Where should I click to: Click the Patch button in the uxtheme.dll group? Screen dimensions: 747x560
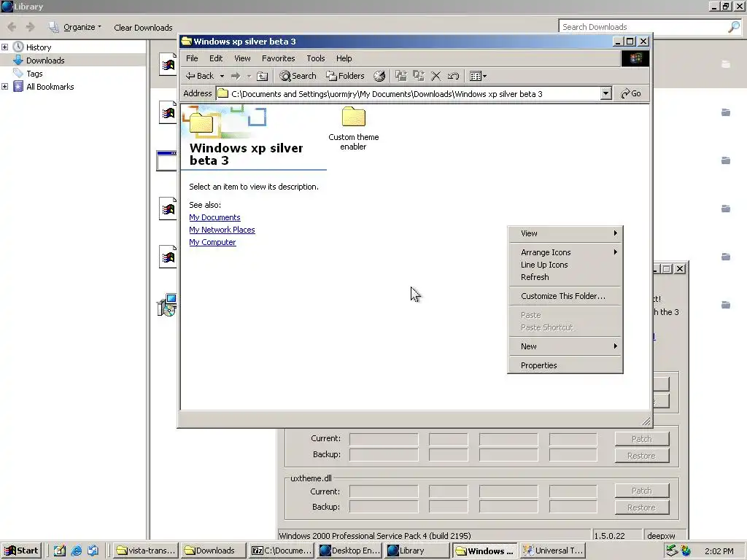pos(642,491)
